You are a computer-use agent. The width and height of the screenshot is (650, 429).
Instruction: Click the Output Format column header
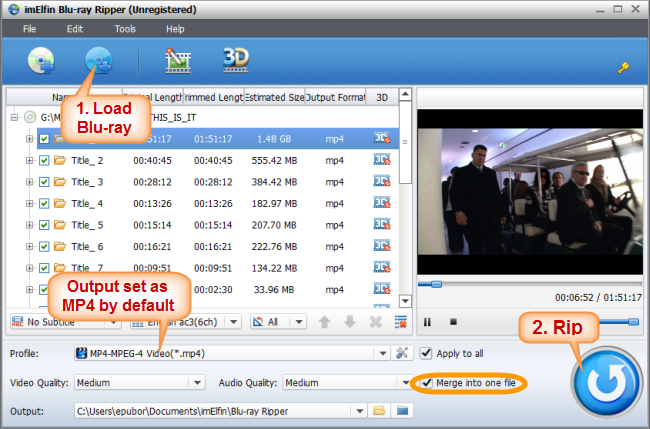coord(335,97)
